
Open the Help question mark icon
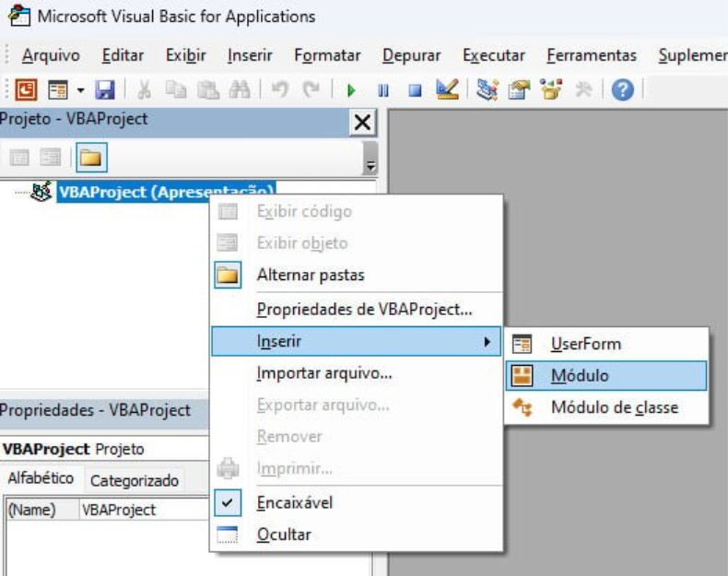coord(623,89)
